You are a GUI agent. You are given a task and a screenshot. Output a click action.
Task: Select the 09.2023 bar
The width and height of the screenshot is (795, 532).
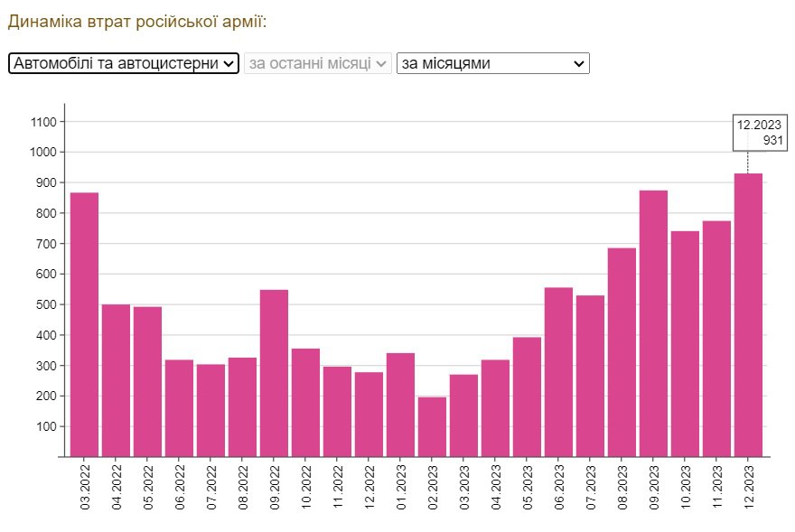click(653, 323)
